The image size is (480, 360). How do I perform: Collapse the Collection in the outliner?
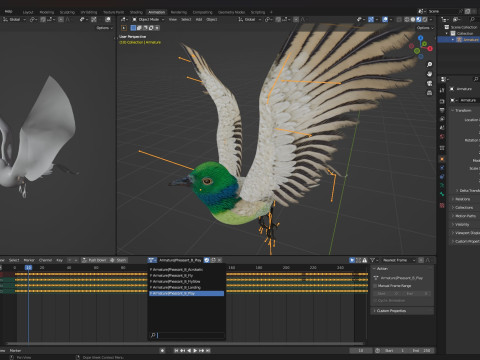447,33
